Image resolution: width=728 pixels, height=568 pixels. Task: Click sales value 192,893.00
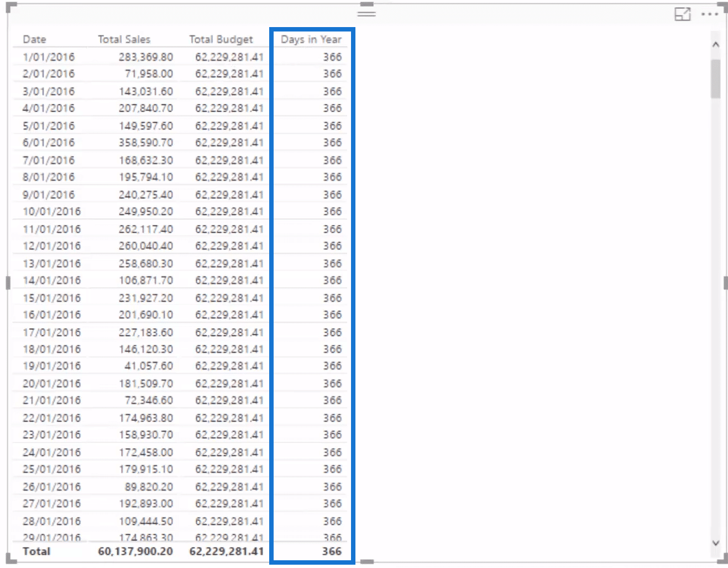(x=145, y=503)
